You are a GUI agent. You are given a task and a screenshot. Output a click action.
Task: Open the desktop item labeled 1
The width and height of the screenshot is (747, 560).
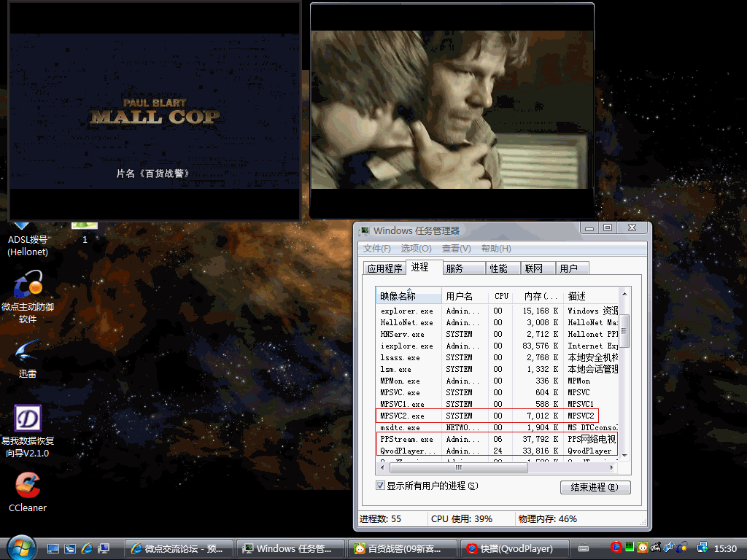(85, 233)
